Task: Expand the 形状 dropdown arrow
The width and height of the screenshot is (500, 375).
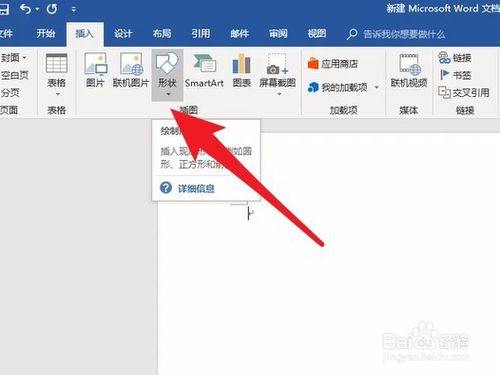Action: [168, 95]
